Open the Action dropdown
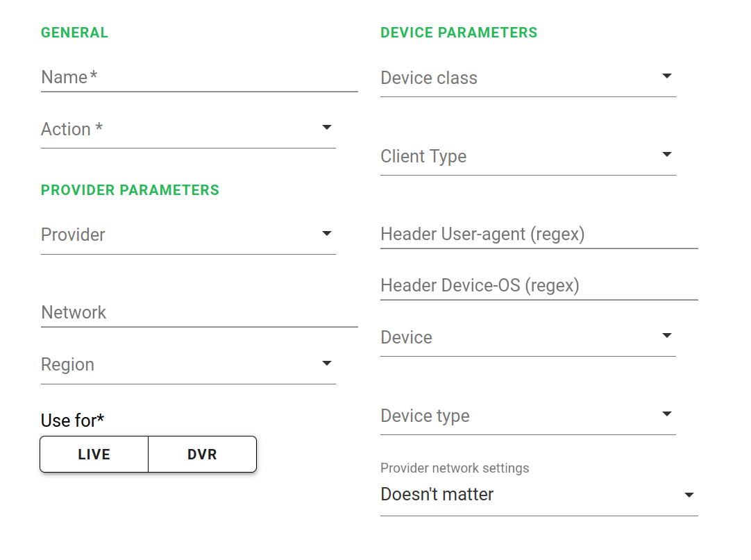The width and height of the screenshot is (751, 560). 187,129
